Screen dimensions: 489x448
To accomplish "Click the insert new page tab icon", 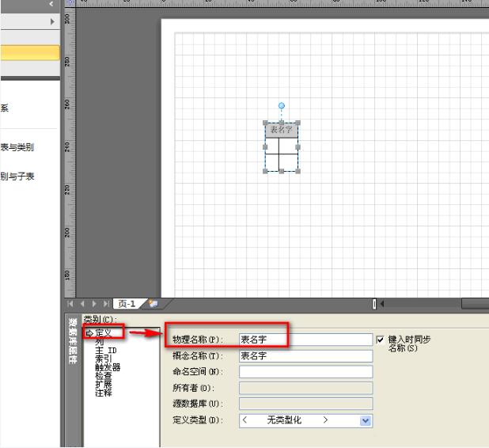I will coord(154,304).
